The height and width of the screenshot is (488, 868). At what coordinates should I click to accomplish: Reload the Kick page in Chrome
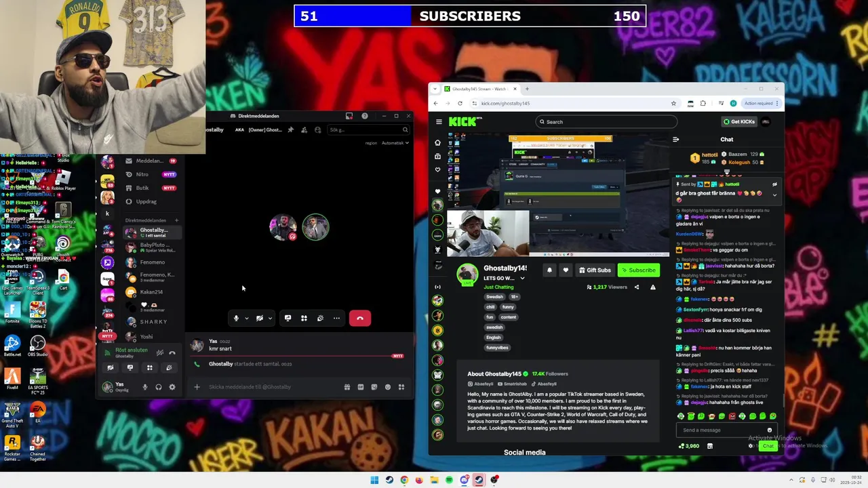pos(460,103)
